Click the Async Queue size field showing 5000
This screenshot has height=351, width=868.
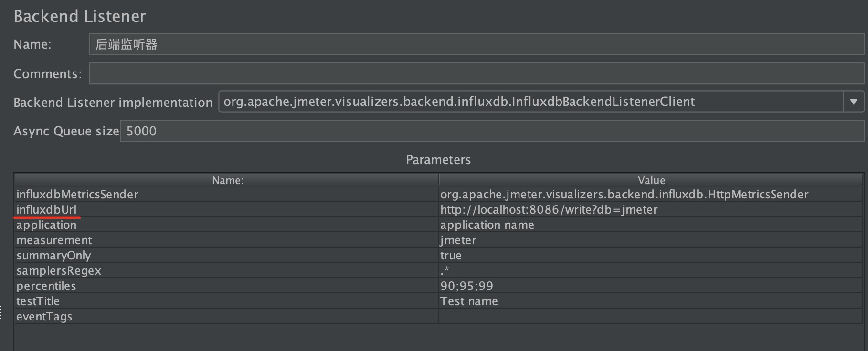pos(492,131)
